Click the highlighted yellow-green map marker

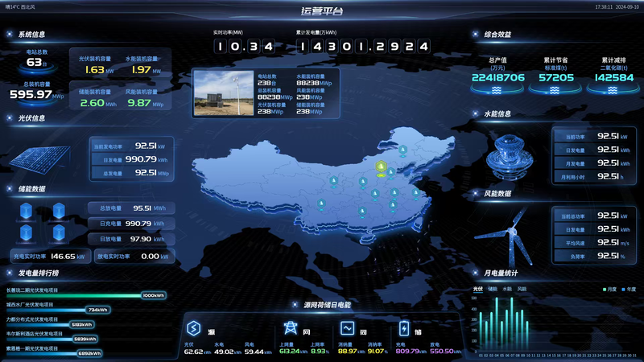pos(382,169)
